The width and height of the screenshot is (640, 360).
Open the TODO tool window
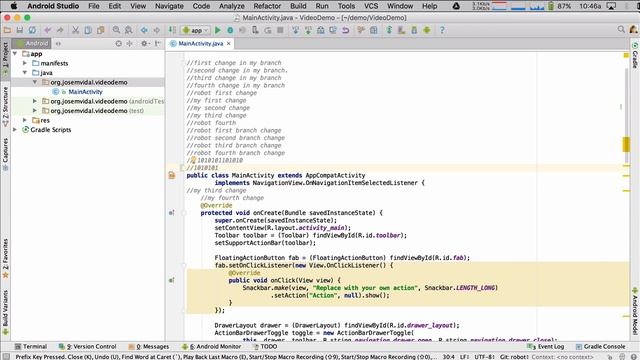point(265,347)
